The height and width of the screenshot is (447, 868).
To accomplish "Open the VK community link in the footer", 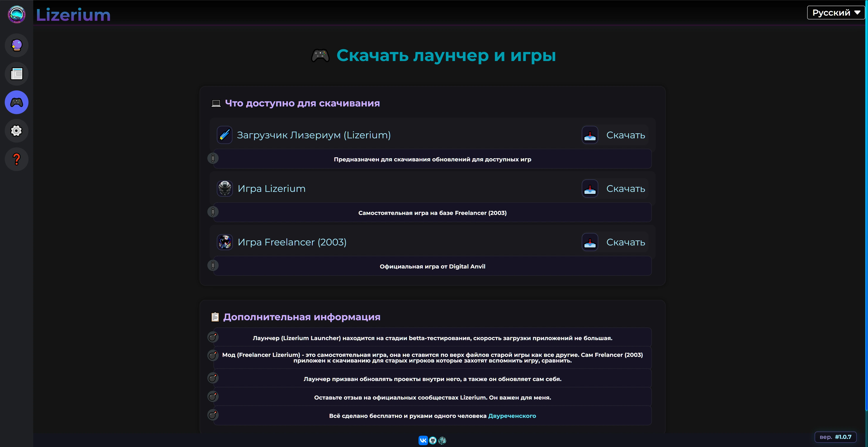I will coord(423,440).
